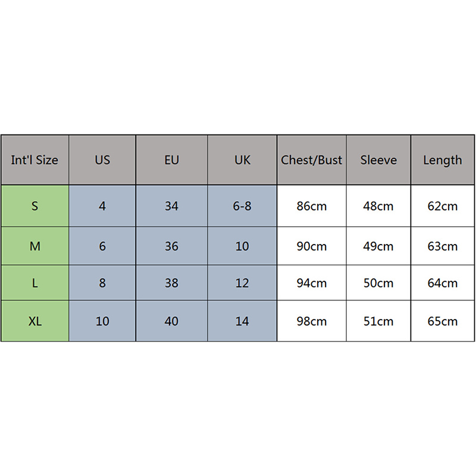Select the US column header

(102, 160)
